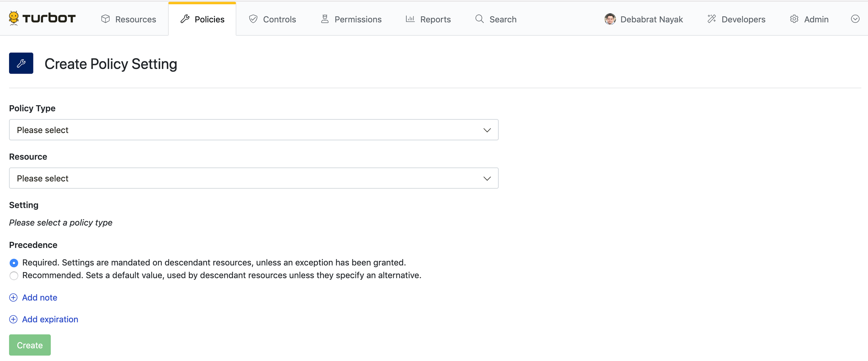
Task: Click the Admin gear icon
Action: click(794, 19)
